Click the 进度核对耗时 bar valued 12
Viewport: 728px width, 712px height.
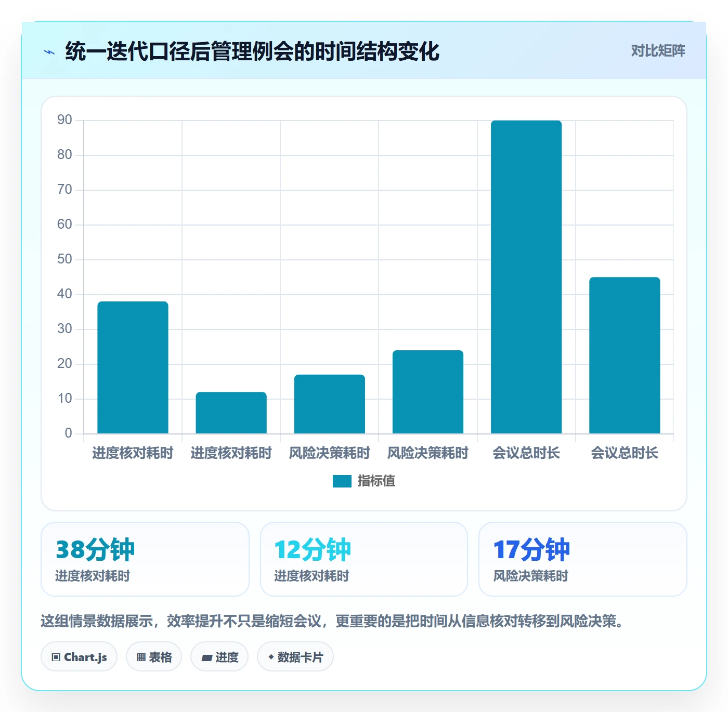[231, 413]
